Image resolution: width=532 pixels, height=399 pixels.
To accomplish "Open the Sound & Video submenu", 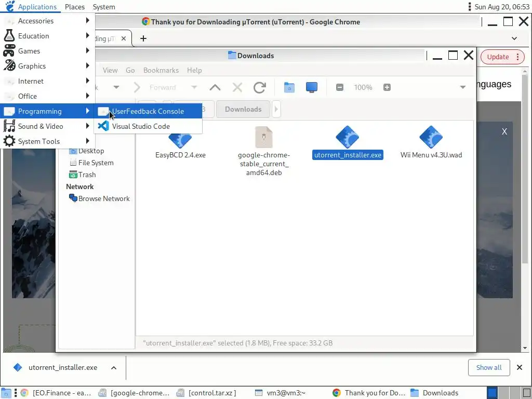I will [47, 126].
